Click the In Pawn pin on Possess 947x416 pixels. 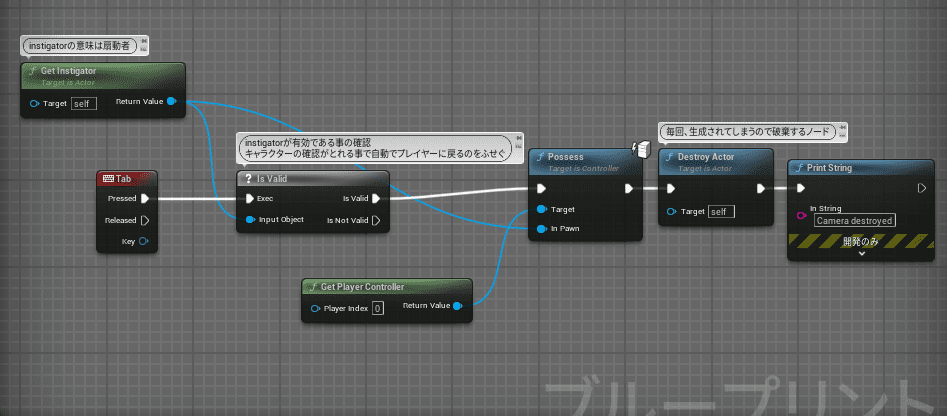pos(541,229)
